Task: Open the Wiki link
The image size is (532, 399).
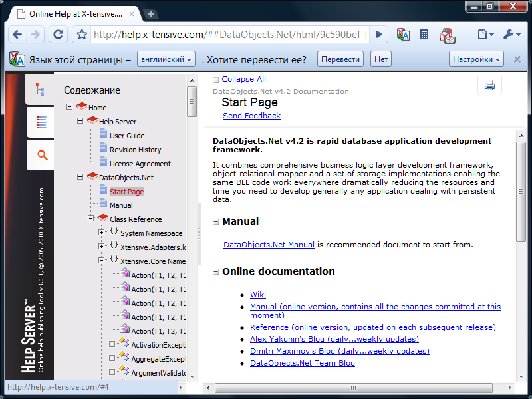Action: pyautogui.click(x=258, y=295)
